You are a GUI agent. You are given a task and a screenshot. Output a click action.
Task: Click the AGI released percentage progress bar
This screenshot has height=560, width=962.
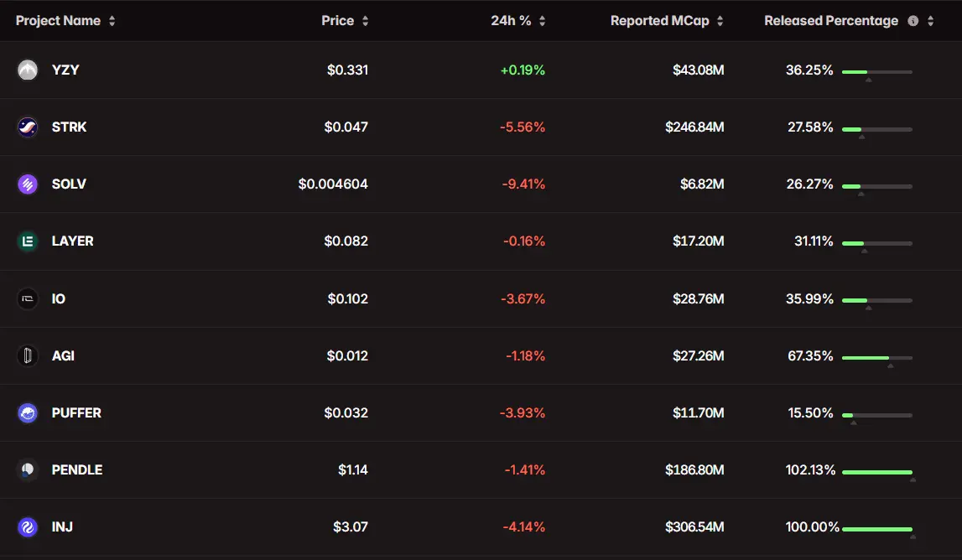[x=876, y=358]
